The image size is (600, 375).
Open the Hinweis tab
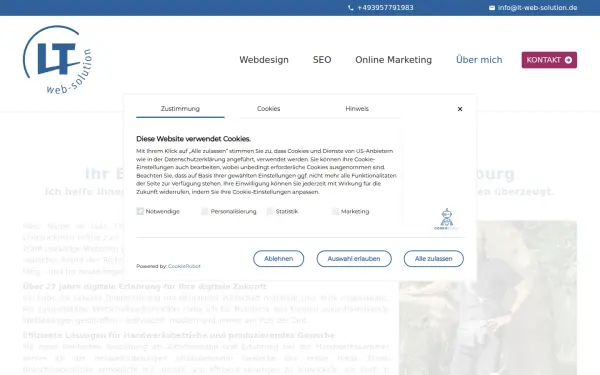click(357, 109)
